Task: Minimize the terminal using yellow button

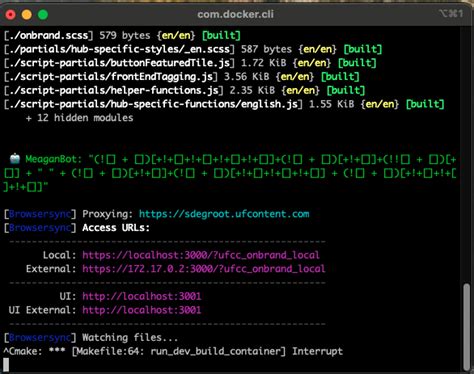Action: 27,15
